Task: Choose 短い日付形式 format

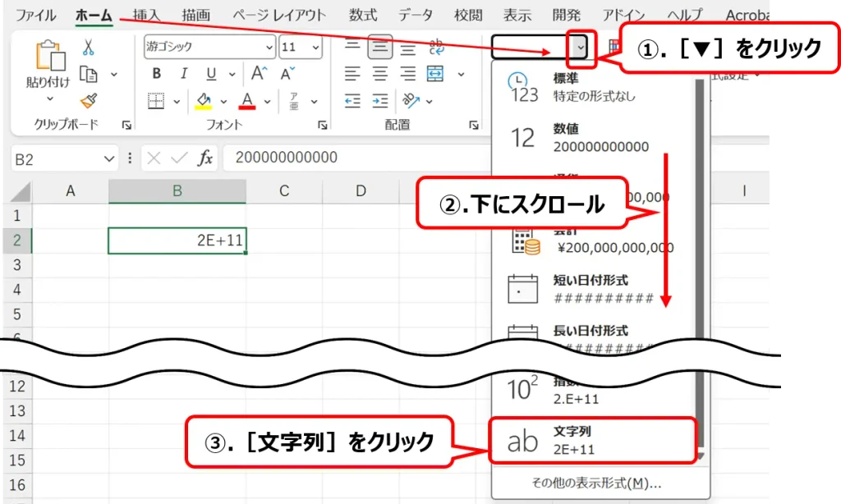Action: tap(594, 289)
